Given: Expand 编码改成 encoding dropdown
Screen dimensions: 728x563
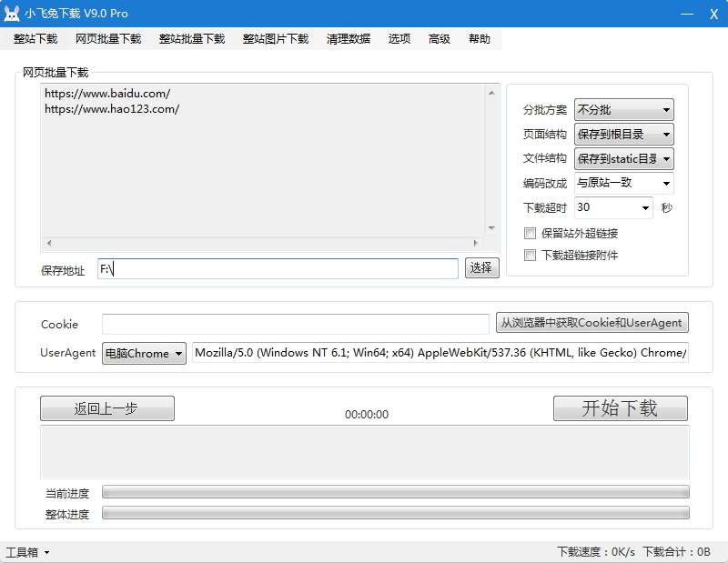Looking at the screenshot, I should pos(624,183).
